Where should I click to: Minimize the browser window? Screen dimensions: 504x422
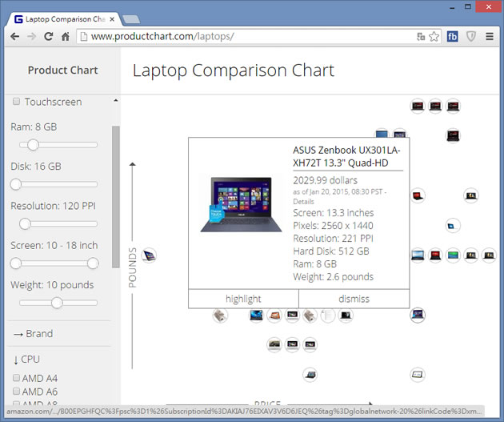pyautogui.click(x=452, y=7)
